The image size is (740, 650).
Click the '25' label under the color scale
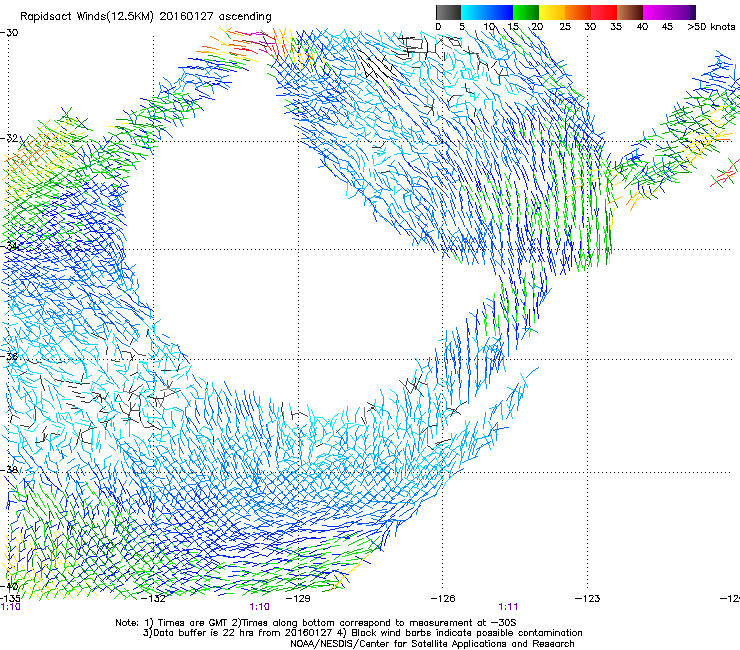point(565,27)
